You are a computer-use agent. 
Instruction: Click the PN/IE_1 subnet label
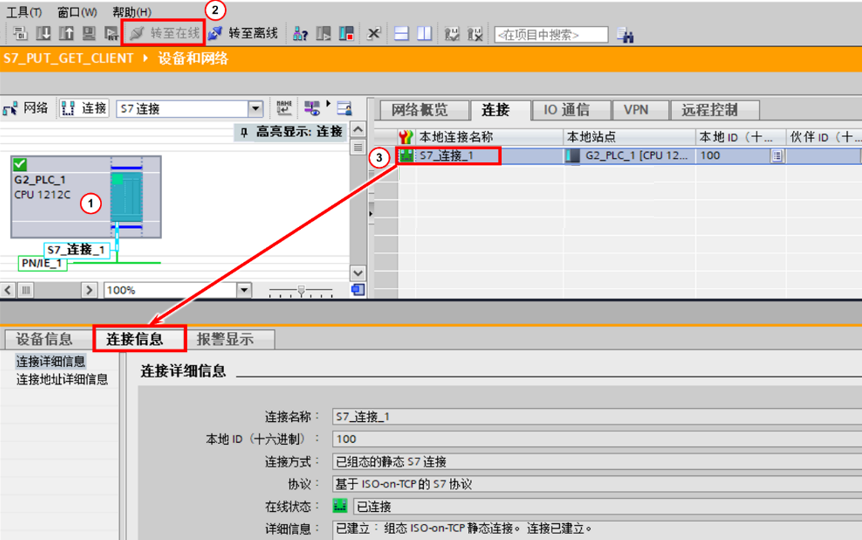pos(42,263)
